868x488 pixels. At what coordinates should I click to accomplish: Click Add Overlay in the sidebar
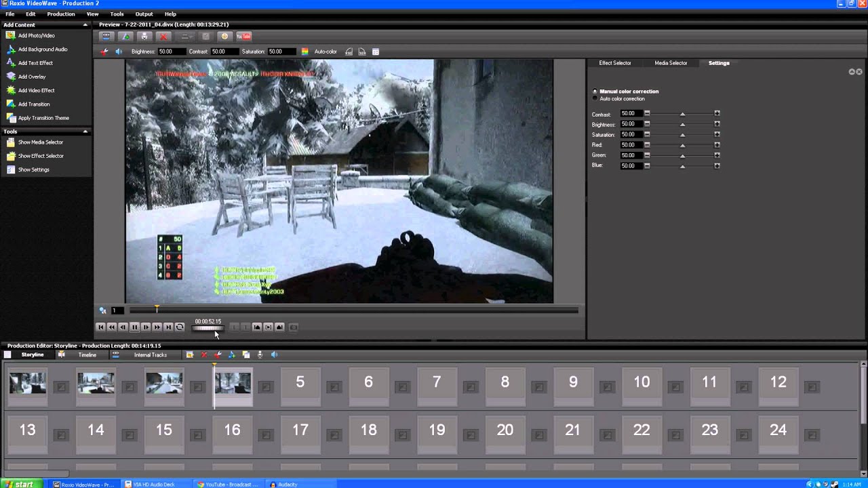click(x=32, y=77)
